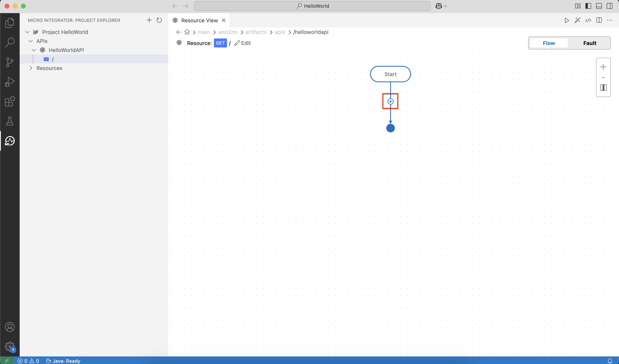The height and width of the screenshot is (364, 619).
Task: Split the editor to the right
Action: [x=599, y=20]
